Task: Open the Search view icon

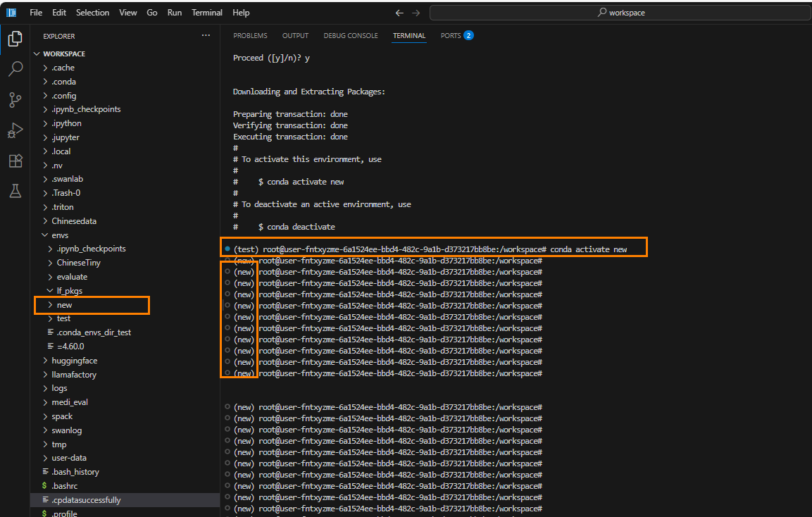Action: point(15,69)
